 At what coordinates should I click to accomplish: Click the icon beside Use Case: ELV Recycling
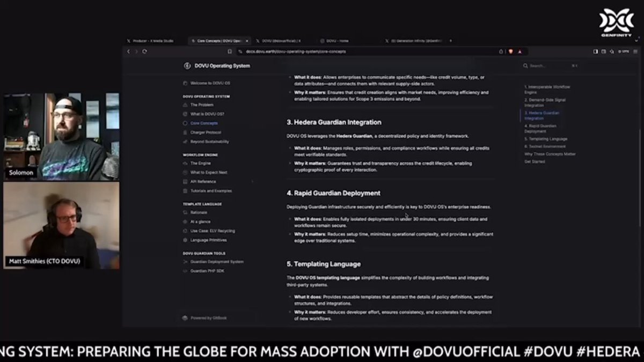[185, 231]
